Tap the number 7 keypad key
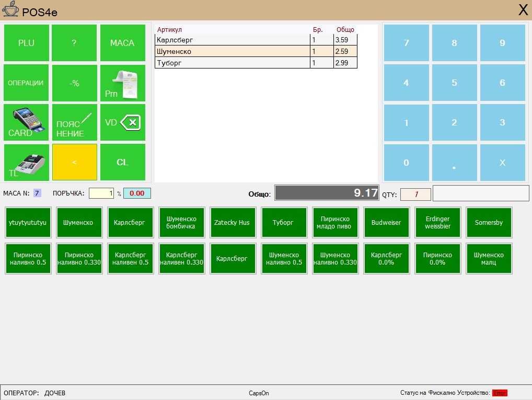This screenshot has width=532, height=400. tap(406, 43)
